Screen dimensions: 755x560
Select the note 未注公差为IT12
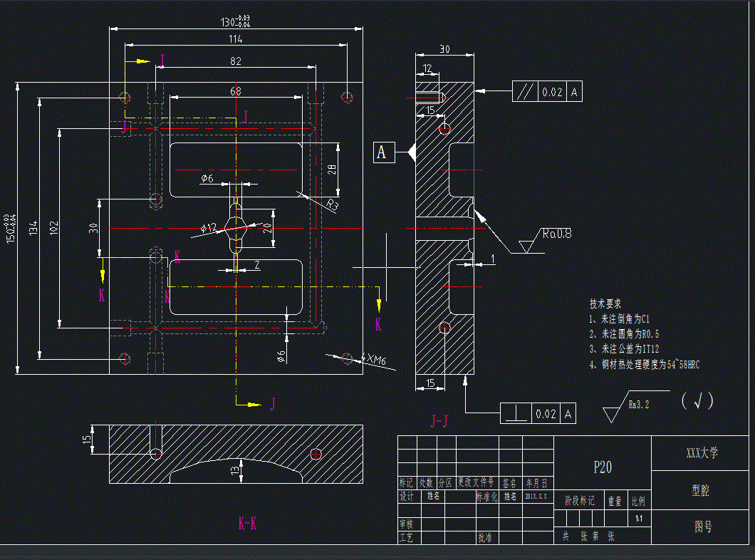(x=624, y=349)
